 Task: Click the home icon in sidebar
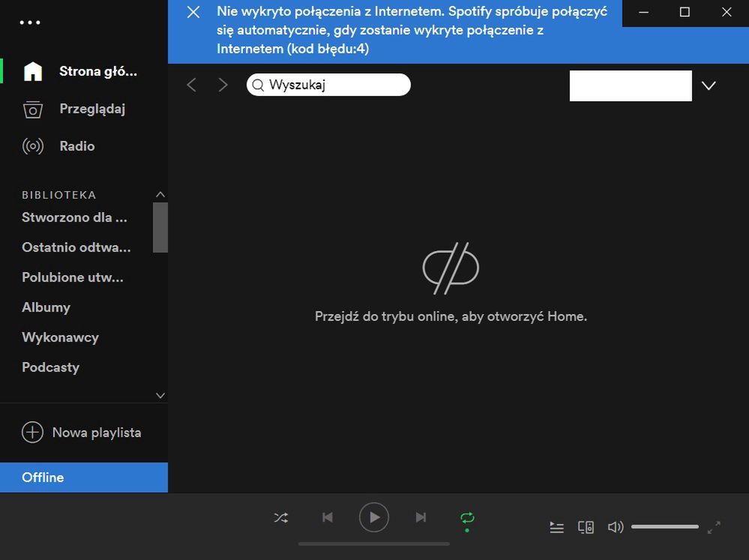click(x=33, y=72)
